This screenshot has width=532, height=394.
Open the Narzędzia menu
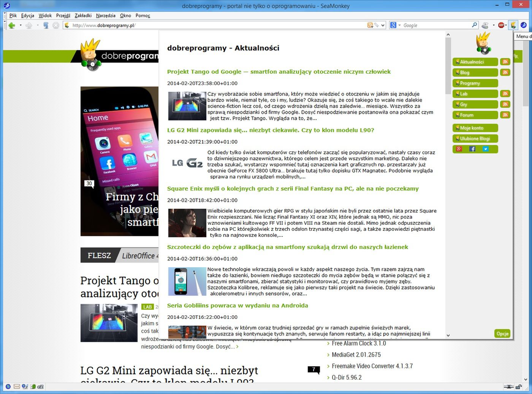click(106, 16)
